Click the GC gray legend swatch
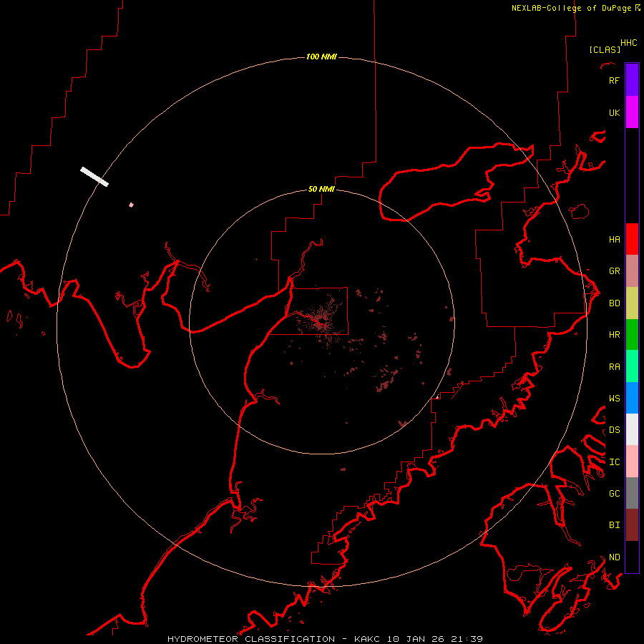644x644 pixels. tap(632, 493)
